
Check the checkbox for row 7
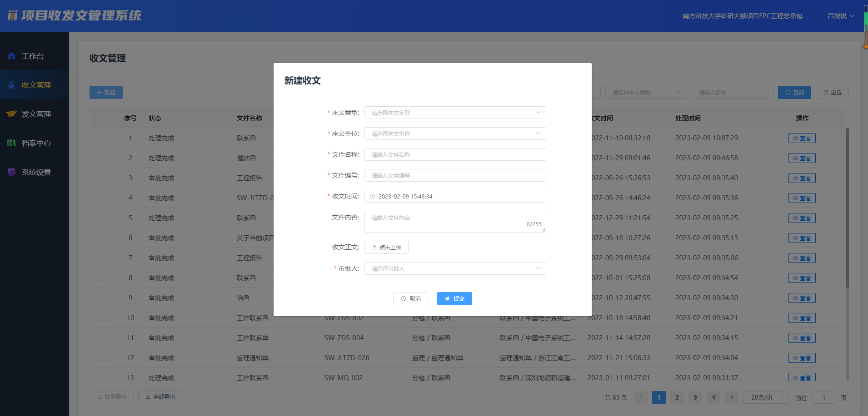(x=103, y=258)
